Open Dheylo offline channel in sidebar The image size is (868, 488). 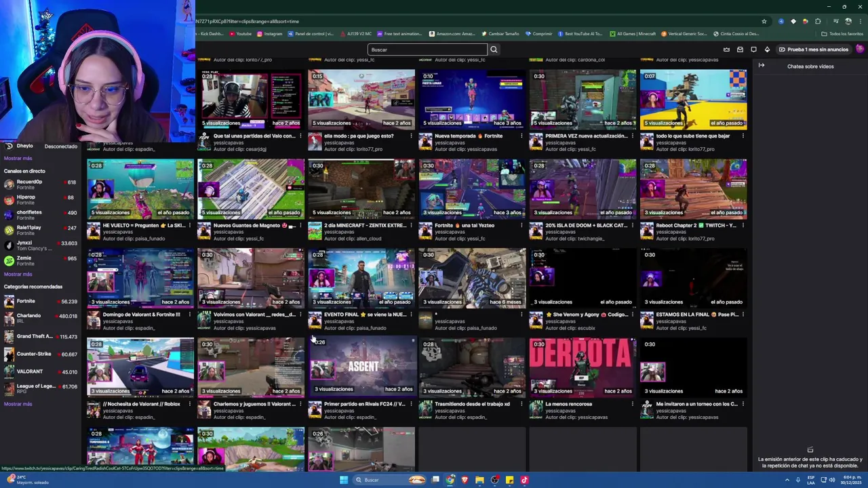pos(39,146)
